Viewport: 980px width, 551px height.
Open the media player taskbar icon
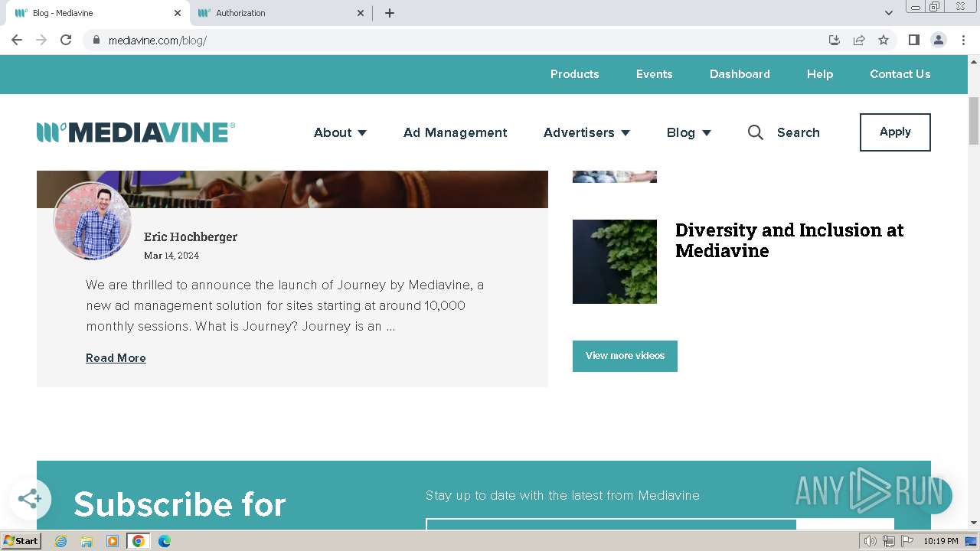coord(113,541)
